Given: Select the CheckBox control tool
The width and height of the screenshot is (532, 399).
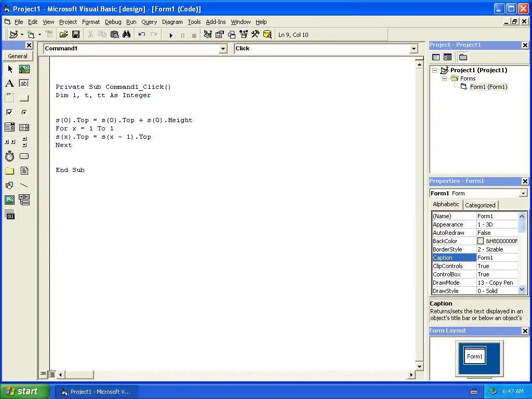Looking at the screenshot, I should (x=10, y=112).
